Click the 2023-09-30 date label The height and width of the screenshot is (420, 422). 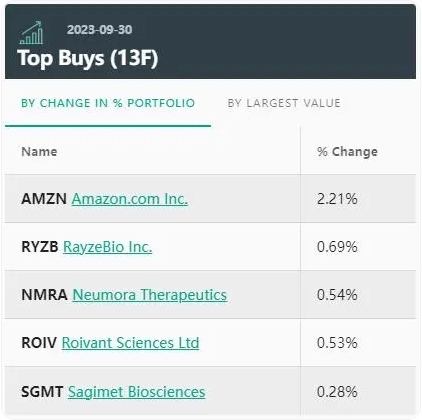tap(100, 30)
